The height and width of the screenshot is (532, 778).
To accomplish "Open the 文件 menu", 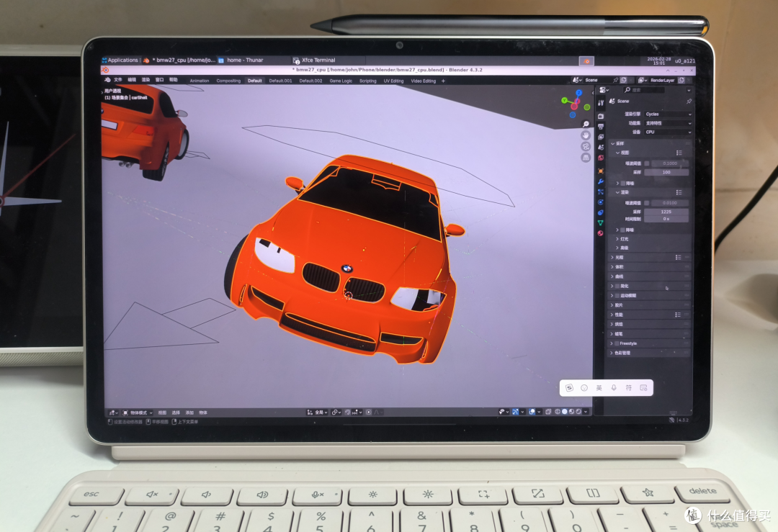I will tap(118, 80).
